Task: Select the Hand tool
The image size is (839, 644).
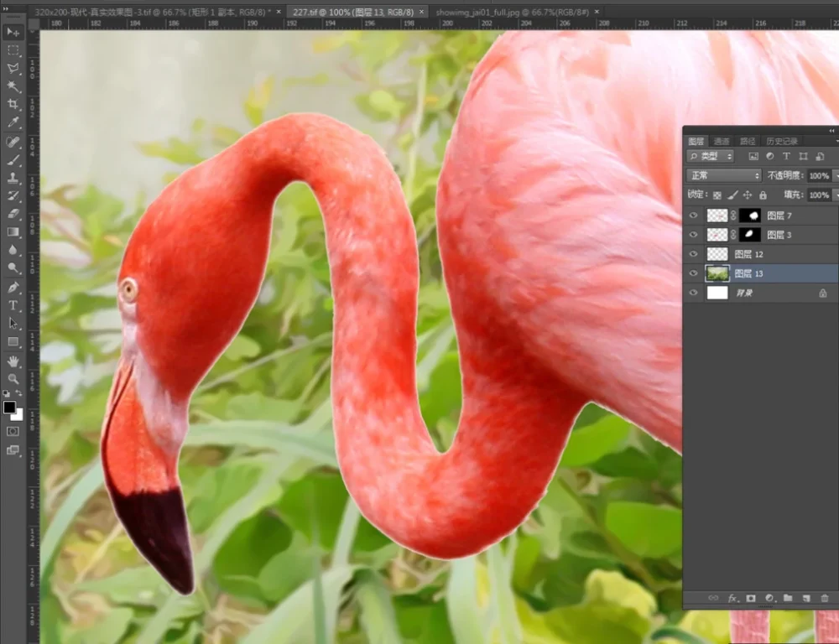Action: click(x=13, y=361)
